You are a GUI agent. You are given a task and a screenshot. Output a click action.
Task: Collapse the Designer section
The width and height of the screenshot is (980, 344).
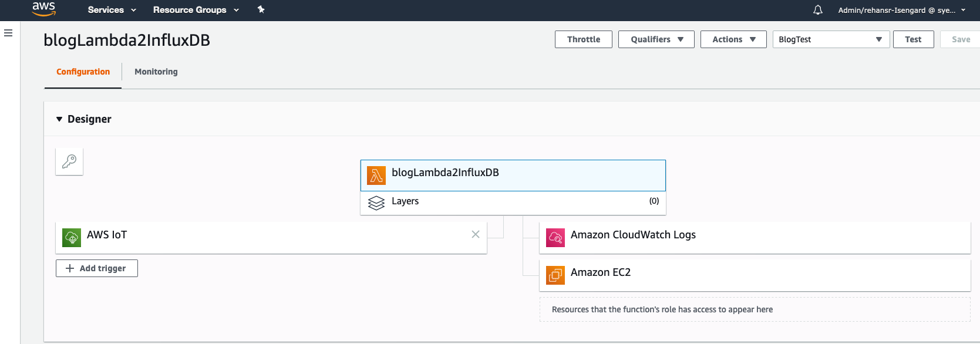59,119
